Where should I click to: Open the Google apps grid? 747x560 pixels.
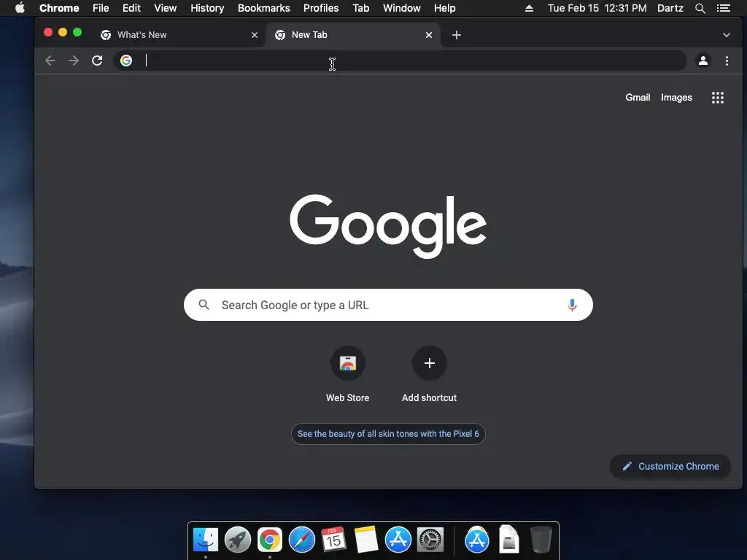click(718, 98)
